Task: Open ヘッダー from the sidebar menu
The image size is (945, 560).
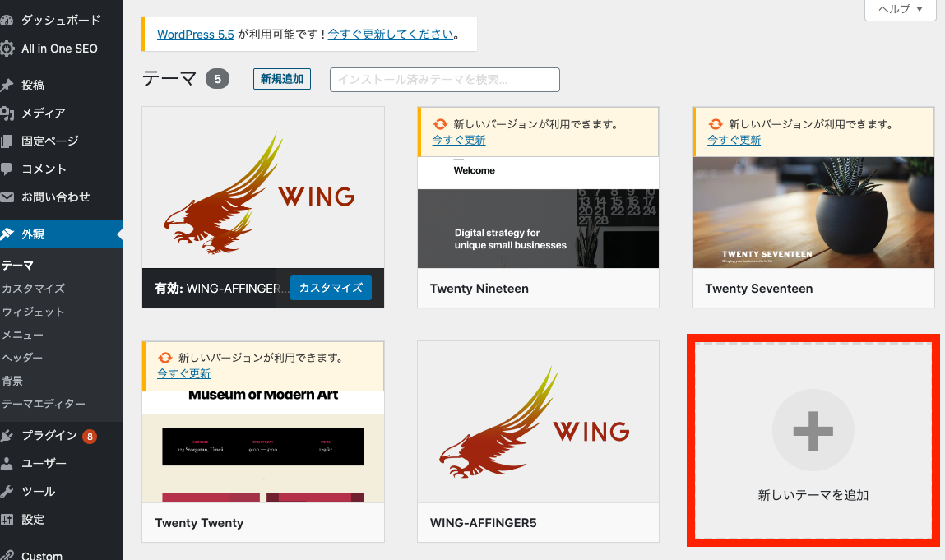Action: [27, 357]
